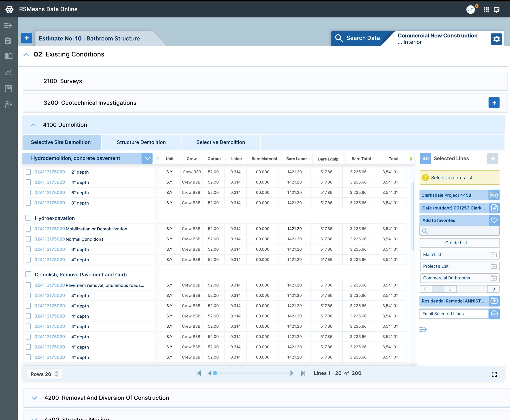The image size is (510, 420).
Task: Click the WBS icon for Clarksdale Project
Action: point(494,195)
